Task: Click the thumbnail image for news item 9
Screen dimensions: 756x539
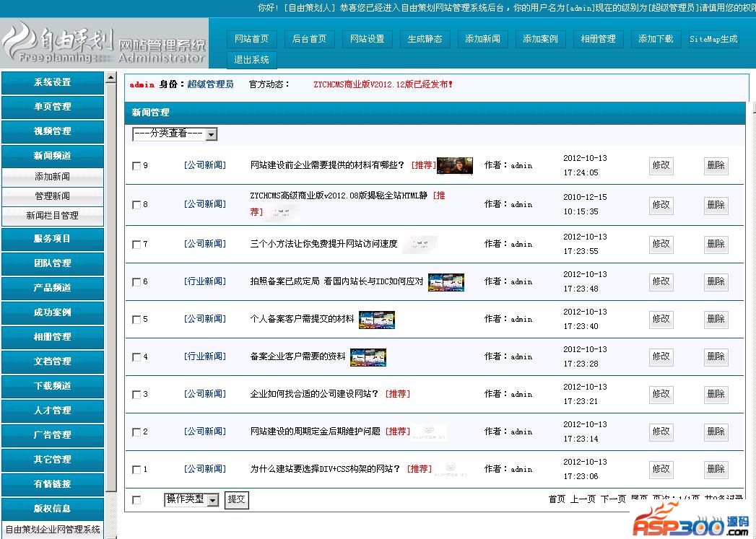Action: (454, 166)
